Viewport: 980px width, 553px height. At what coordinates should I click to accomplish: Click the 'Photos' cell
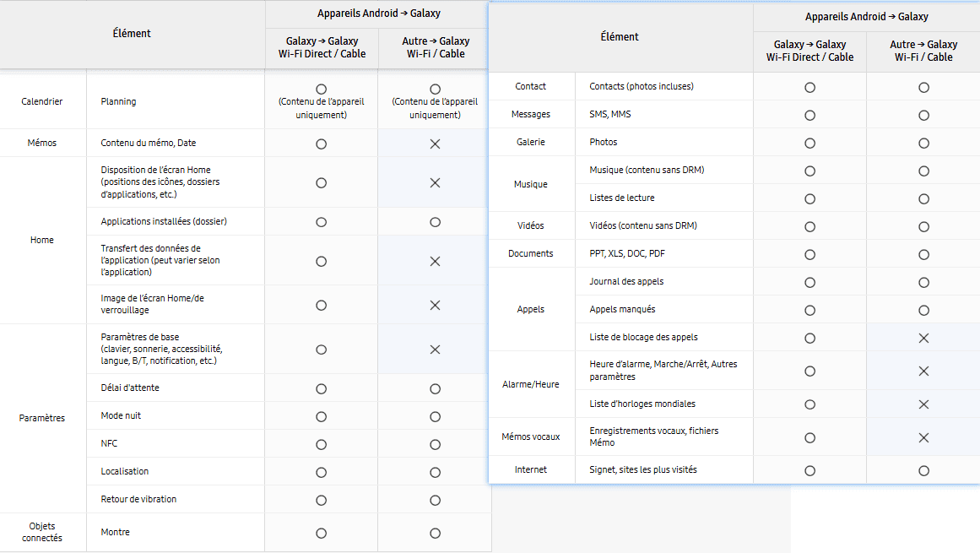coord(663,142)
